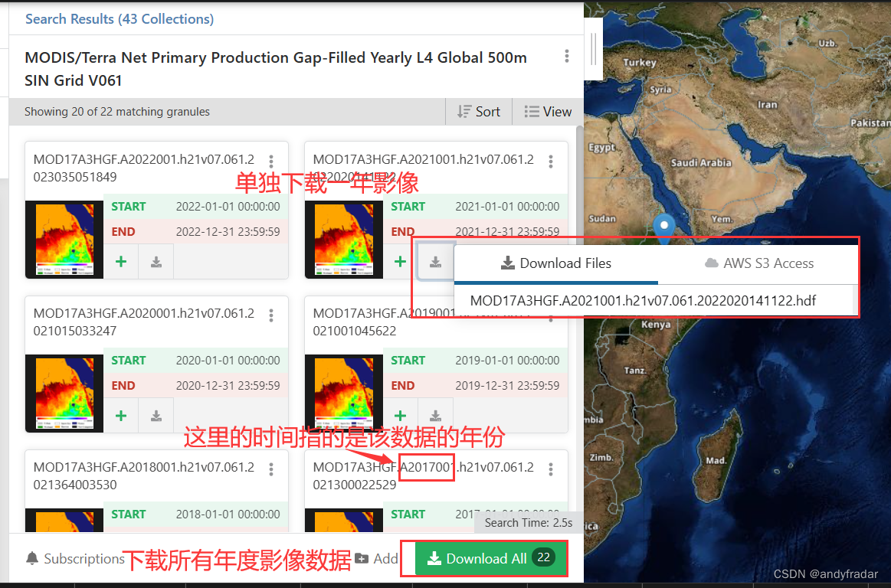Open the Sort options dropdown
This screenshot has width=891, height=588.
(x=480, y=111)
